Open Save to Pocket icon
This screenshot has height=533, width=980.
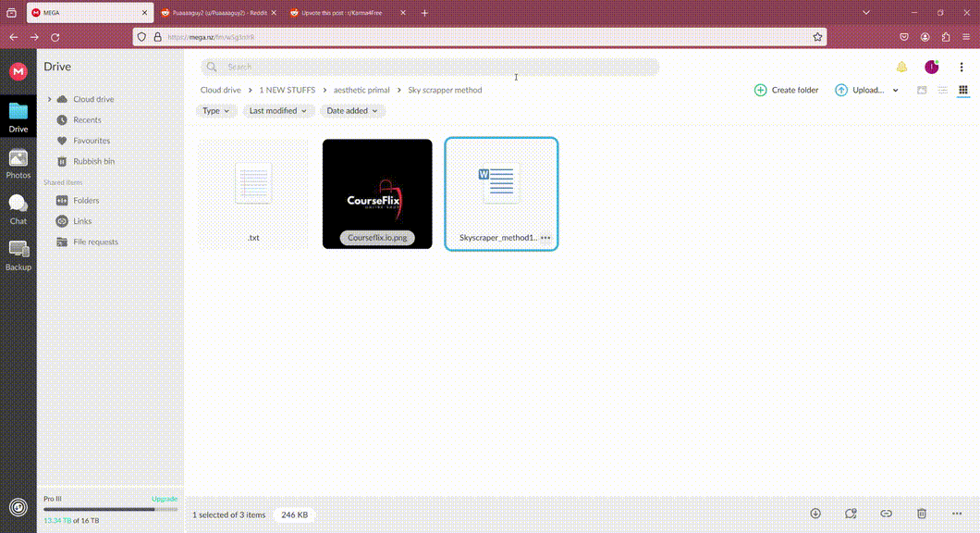(x=904, y=38)
